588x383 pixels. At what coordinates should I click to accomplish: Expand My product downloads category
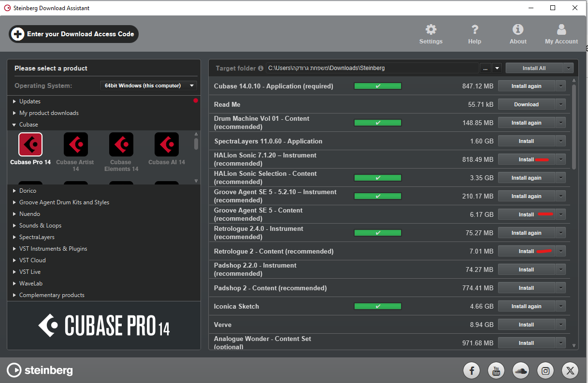tap(14, 113)
